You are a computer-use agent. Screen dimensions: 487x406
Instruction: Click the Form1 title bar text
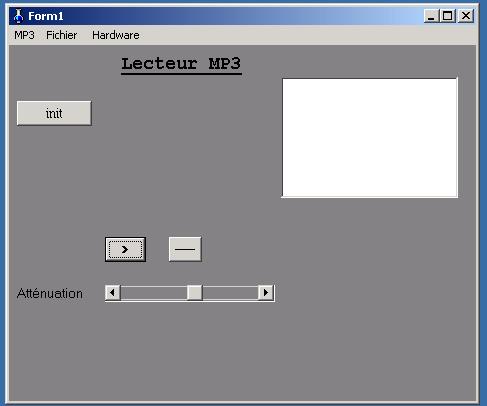[46, 16]
